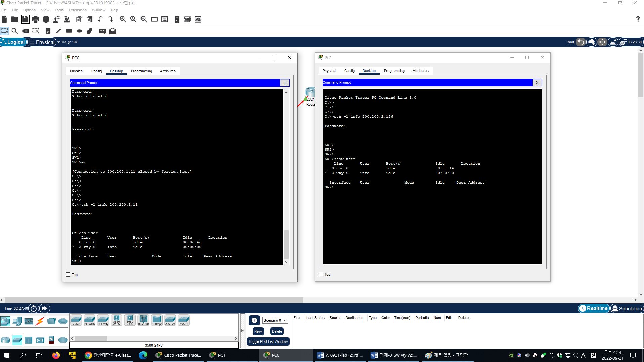Click Fast Forward Time icon
The image size is (644, 362).
[x=45, y=308]
